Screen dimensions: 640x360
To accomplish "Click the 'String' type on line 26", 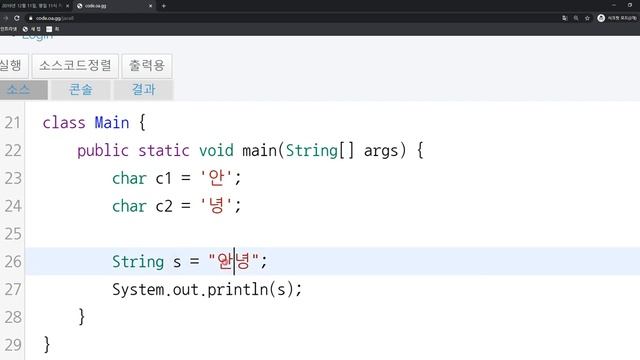I will (x=138, y=262).
